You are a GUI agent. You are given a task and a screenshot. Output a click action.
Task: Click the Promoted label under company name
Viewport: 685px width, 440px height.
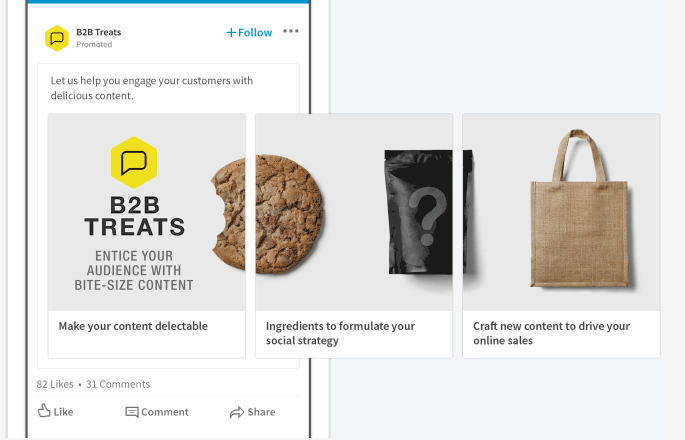[x=94, y=45]
